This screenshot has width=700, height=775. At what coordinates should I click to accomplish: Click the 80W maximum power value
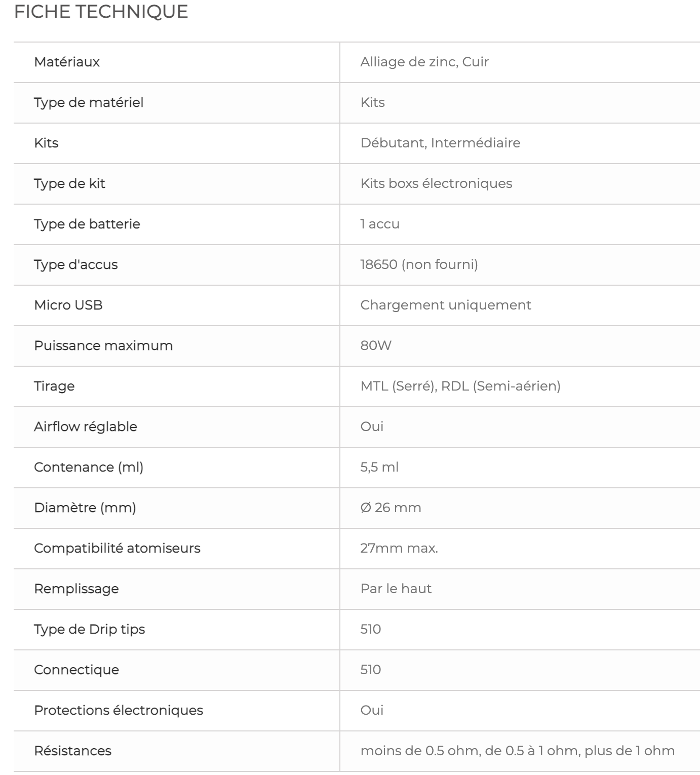point(376,345)
